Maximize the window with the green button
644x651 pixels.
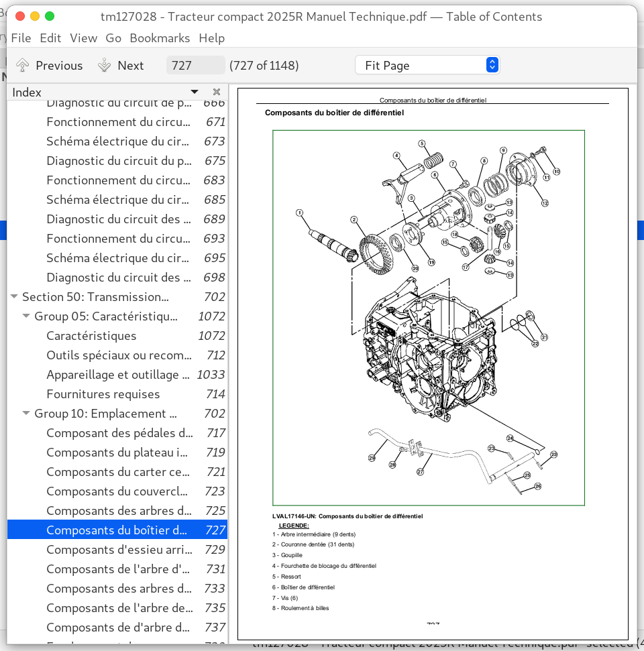click(x=50, y=16)
